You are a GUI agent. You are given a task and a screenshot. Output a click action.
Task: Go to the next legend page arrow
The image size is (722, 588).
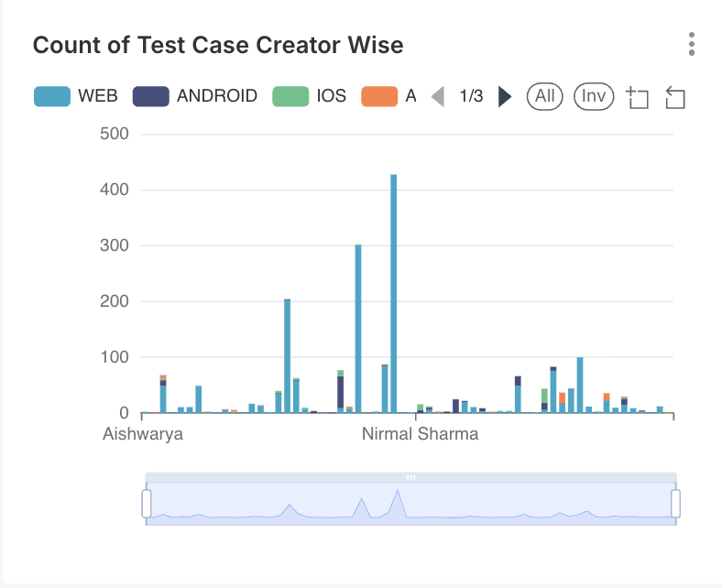point(504,96)
